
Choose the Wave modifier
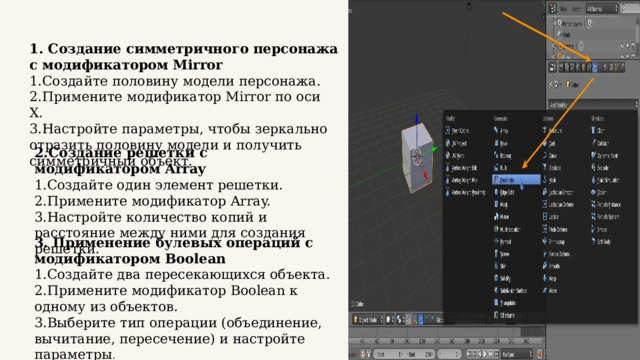click(x=549, y=291)
